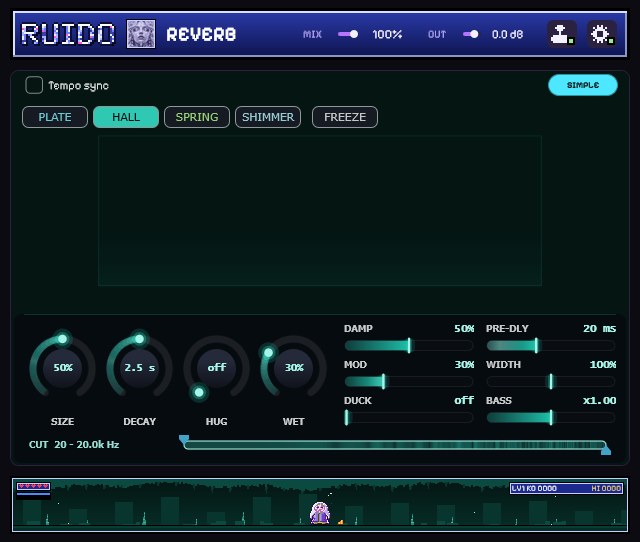This screenshot has height=542, width=640.
Task: Click the hearts health bar in game
Action: 33,486
